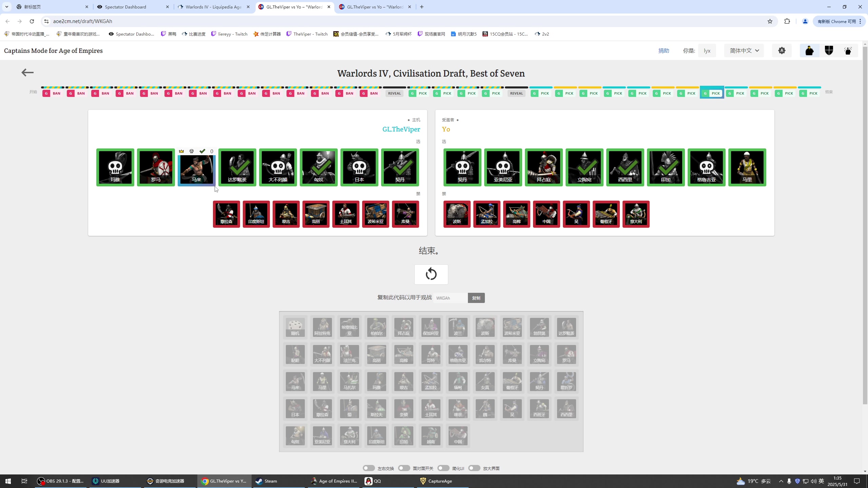Click the crown icon above the 马来 card
Screen dimensions: 868x488
pos(181,151)
